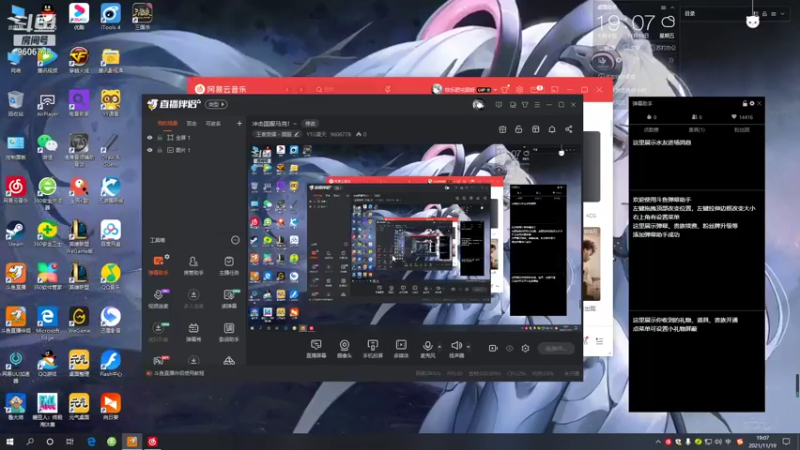800x450 pixels.
Task: Toggle the lock on the 图片 1 source
Action: coord(160,150)
